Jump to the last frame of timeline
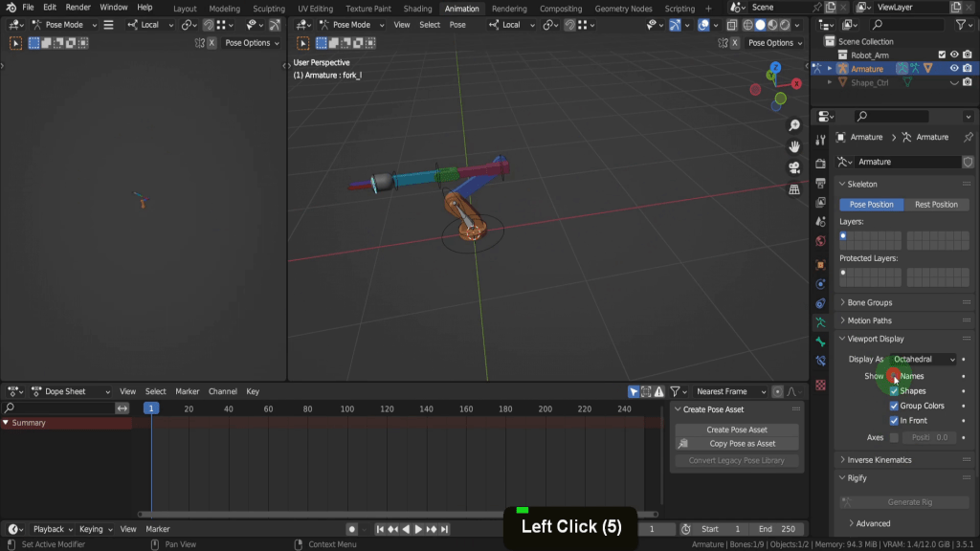Screen dimensions: 980x551 tap(445, 529)
